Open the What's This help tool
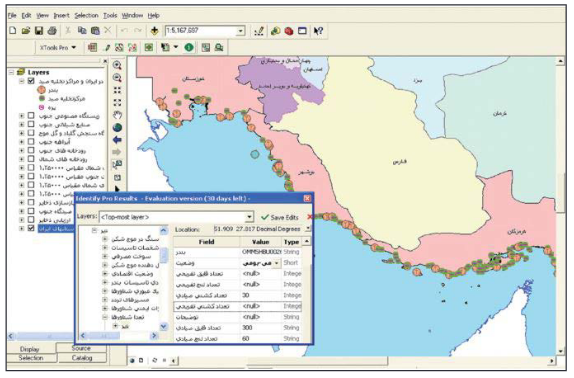 tap(318, 31)
